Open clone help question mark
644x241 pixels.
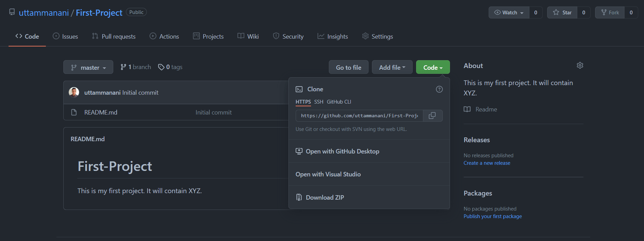click(x=439, y=89)
